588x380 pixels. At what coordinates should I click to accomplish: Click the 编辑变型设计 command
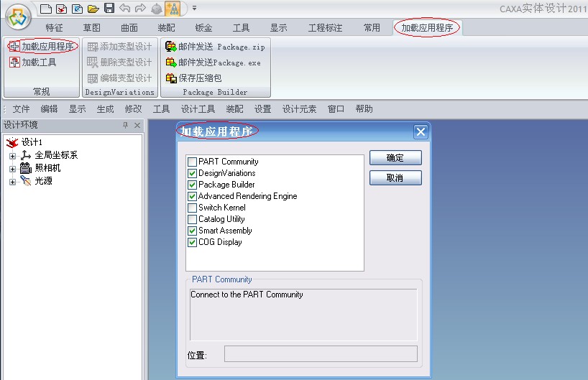(119, 78)
